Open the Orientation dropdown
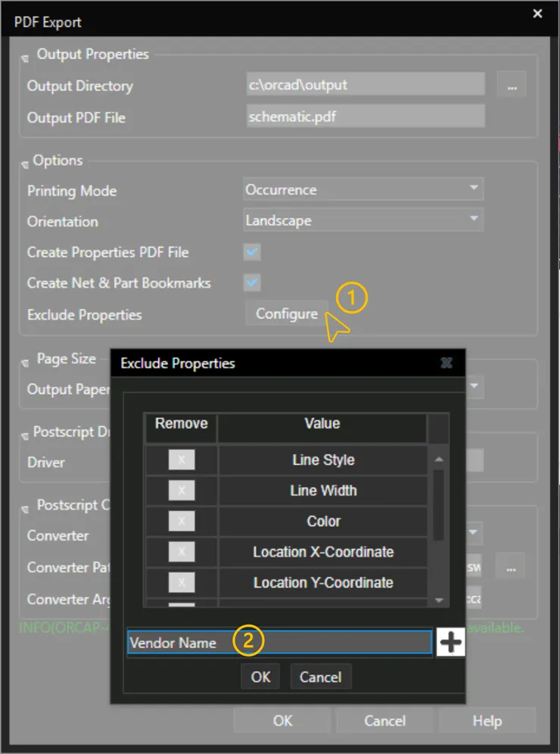The width and height of the screenshot is (560, 754). pyautogui.click(x=363, y=221)
